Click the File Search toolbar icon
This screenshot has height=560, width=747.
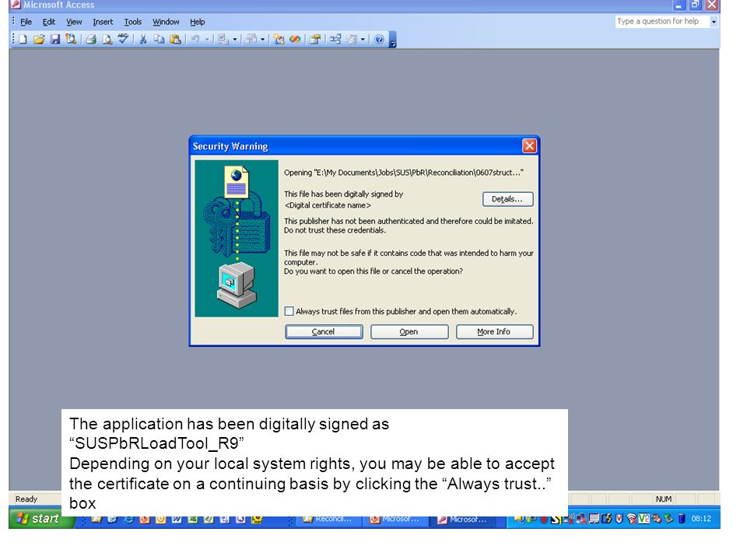coord(71,39)
